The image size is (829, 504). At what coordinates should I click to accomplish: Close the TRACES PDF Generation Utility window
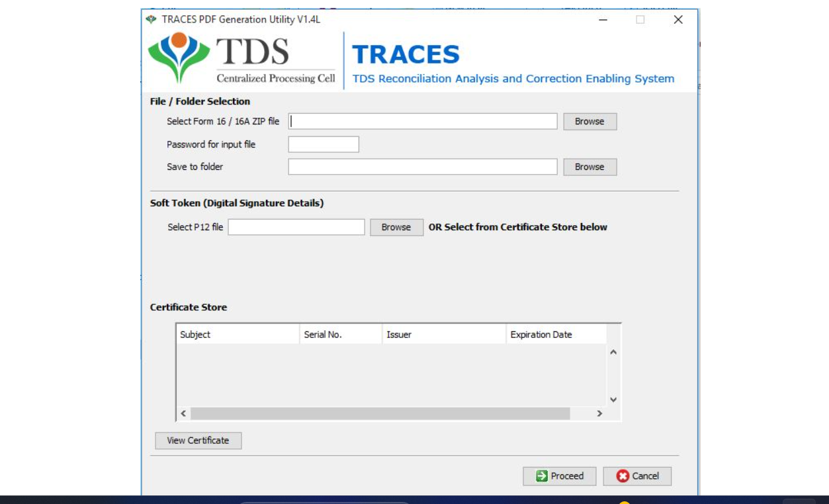678,20
